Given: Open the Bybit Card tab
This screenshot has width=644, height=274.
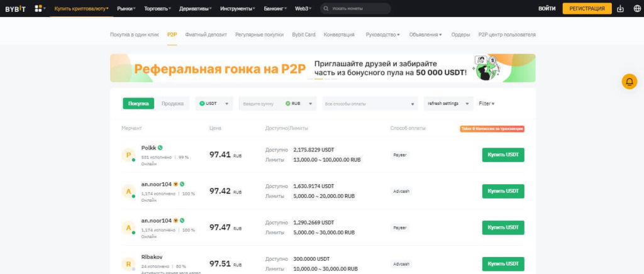Looking at the screenshot, I should (304, 35).
